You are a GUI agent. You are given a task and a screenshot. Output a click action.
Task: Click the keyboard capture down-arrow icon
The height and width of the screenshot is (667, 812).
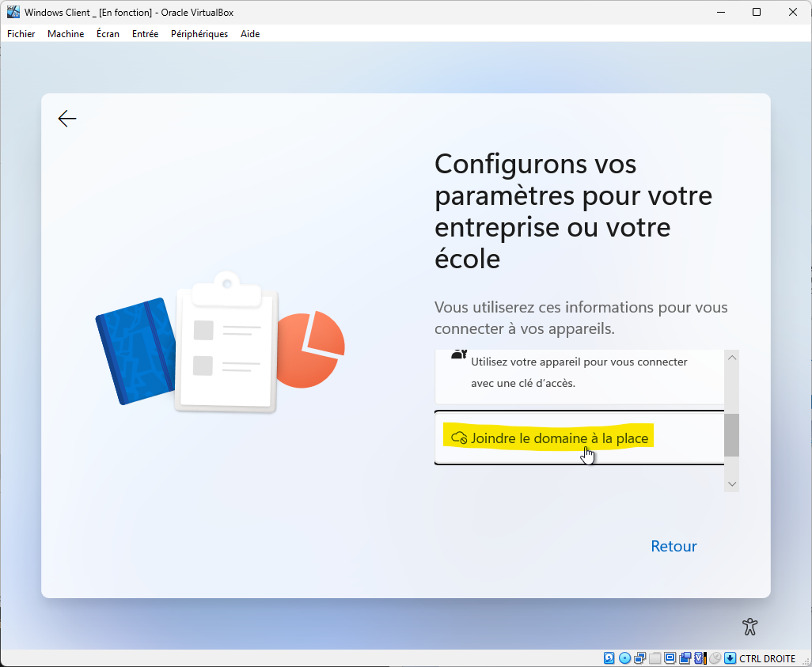730,658
